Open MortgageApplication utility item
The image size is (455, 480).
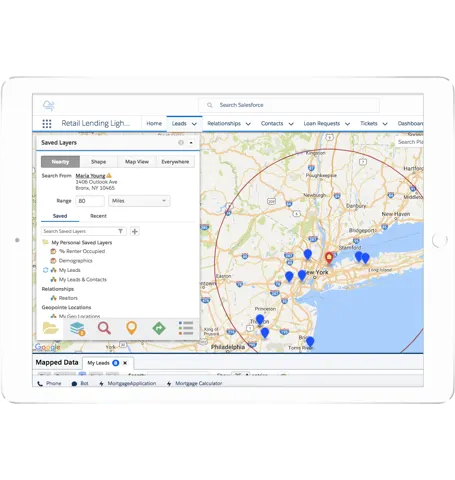click(x=128, y=384)
